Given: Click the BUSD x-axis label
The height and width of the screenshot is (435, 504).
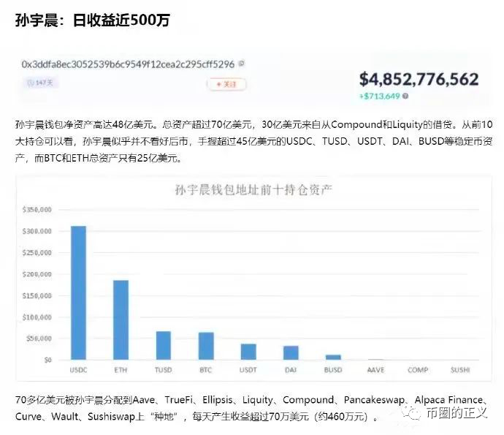Looking at the screenshot, I should (333, 370).
